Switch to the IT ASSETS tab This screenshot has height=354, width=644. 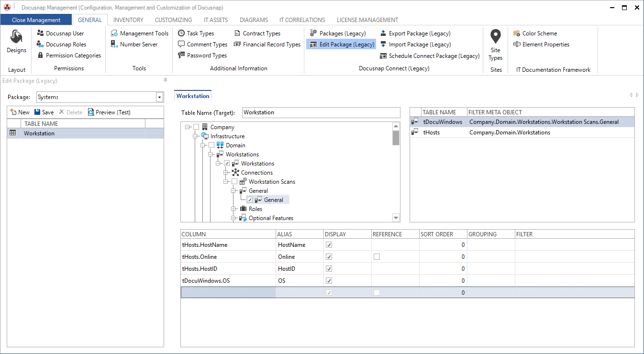point(216,20)
